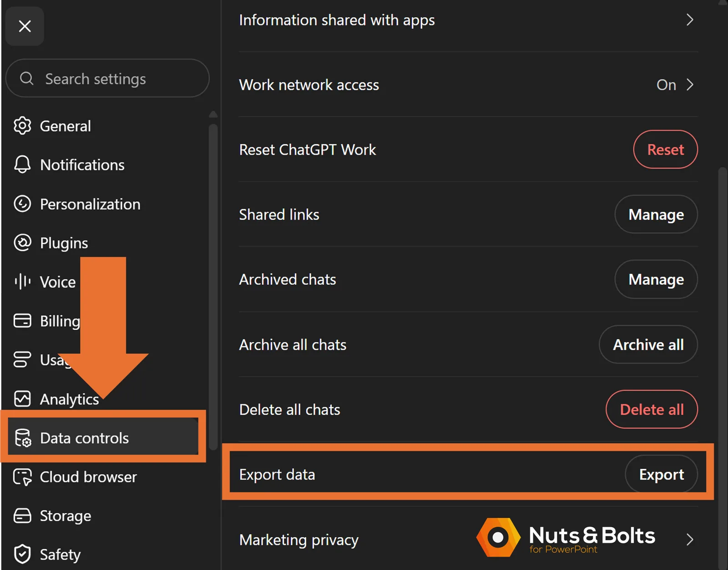Click the magnifier icon in search box
Viewport: 728px width, 570px height.
[27, 78]
